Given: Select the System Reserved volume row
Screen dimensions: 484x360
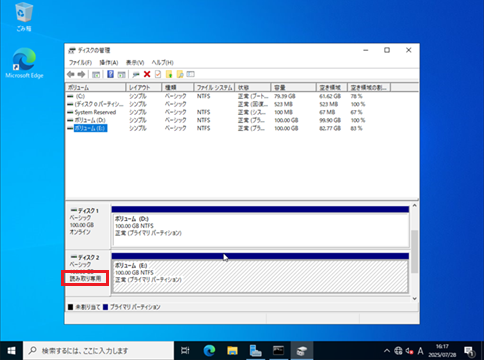Looking at the screenshot, I should [242, 112].
